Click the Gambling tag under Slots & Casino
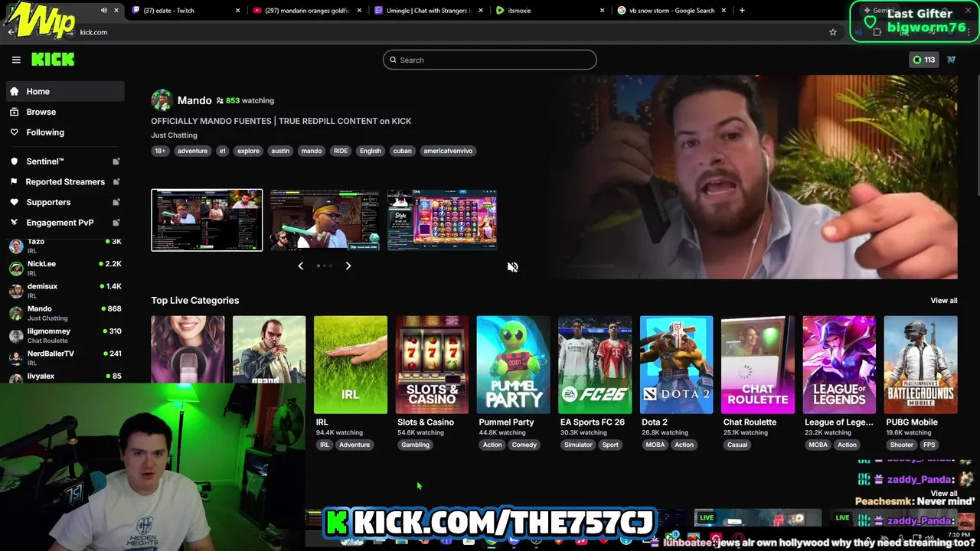The width and height of the screenshot is (980, 551). (416, 445)
